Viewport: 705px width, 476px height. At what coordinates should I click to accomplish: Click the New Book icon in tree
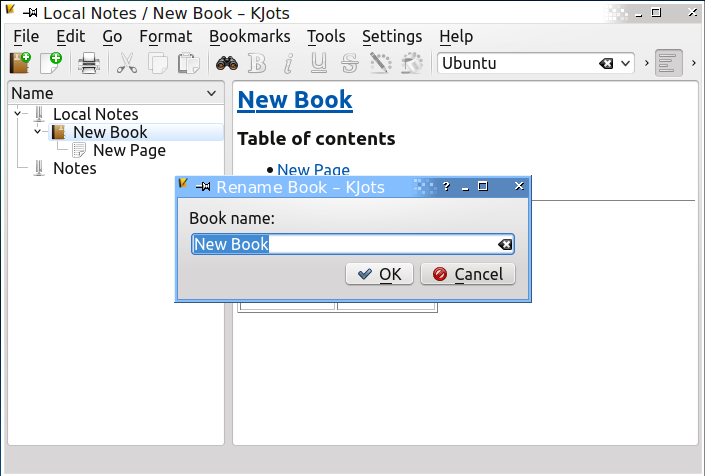(58, 132)
